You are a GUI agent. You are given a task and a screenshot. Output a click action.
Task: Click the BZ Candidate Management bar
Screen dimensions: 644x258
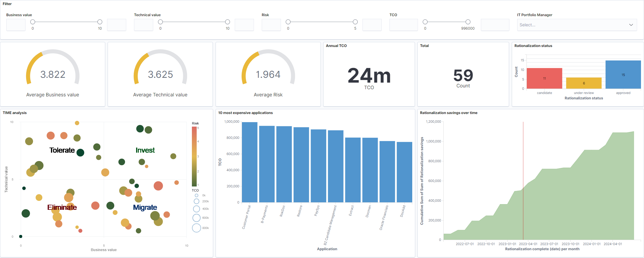click(x=336, y=166)
